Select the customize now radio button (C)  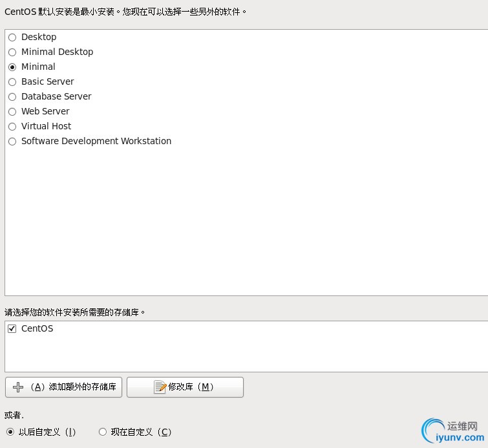[x=103, y=432]
